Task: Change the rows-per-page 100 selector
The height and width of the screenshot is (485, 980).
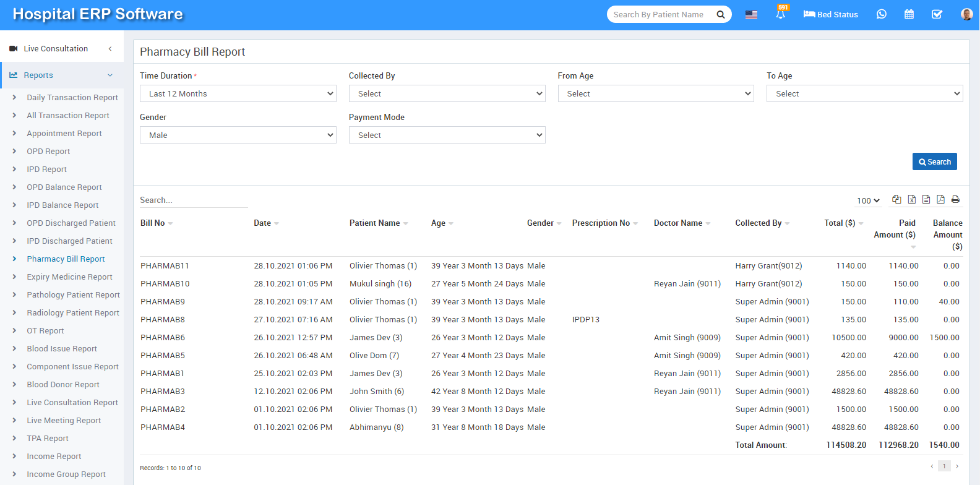Action: [x=867, y=200]
